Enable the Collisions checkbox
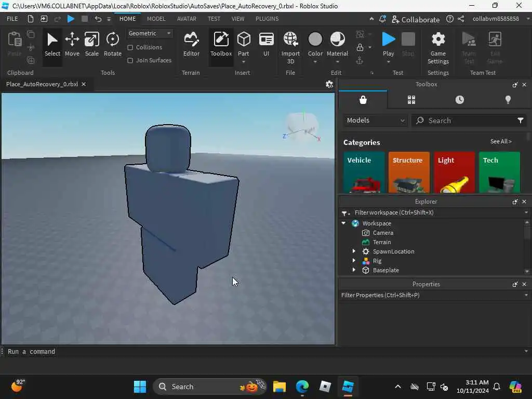The image size is (532, 399). (x=130, y=47)
